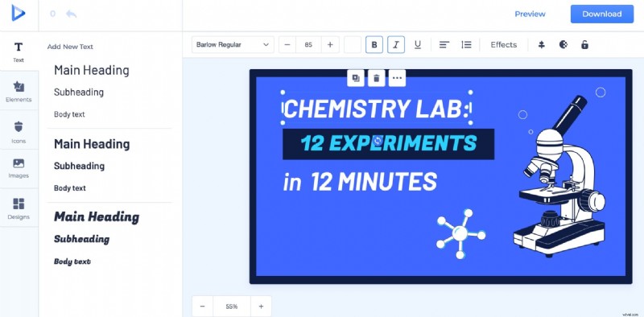Decrease font size with minus button
644x317 pixels.
pos(287,45)
